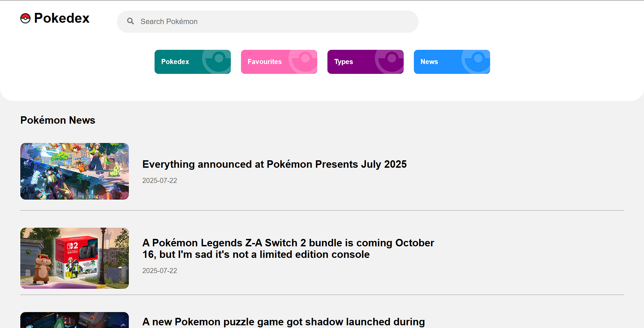Open the Pokémon Presents July 2025 thumbnail
This screenshot has width=644, height=328.
75,171
